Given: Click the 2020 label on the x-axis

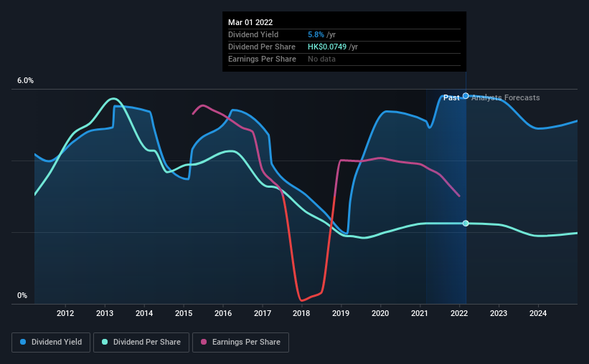Looking at the screenshot, I should tap(380, 313).
